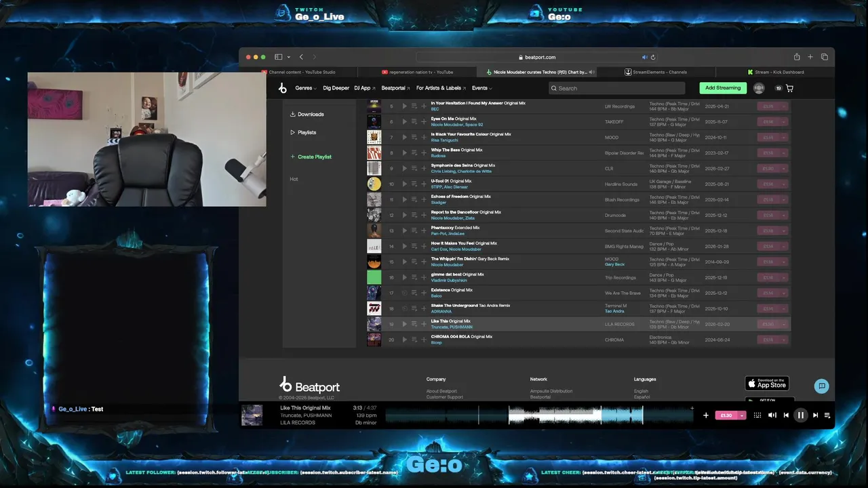
Task: Open price dropdown for Report to the Dancefloor
Action: [x=784, y=215]
